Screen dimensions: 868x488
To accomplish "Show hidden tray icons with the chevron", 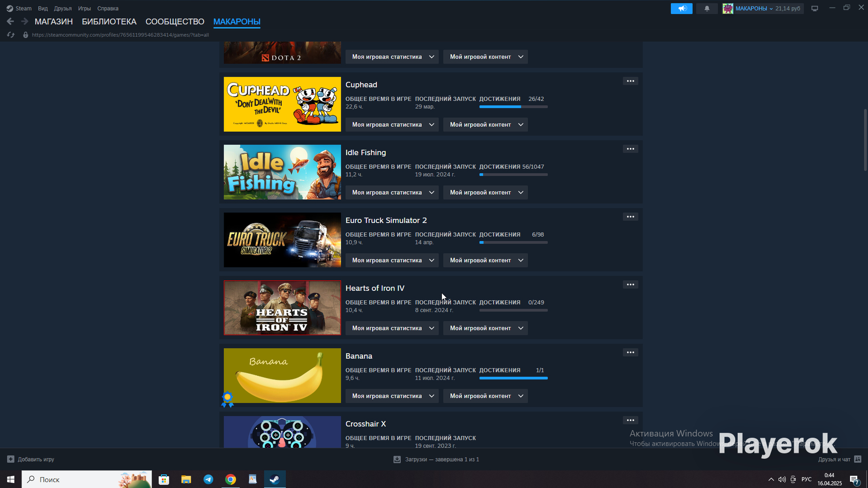I will pyautogui.click(x=771, y=479).
